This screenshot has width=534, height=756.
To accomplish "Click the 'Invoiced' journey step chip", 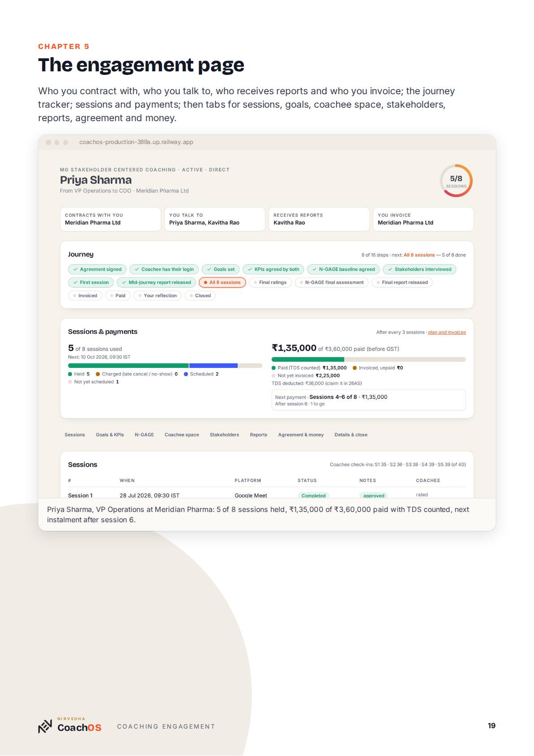I will tap(85, 296).
